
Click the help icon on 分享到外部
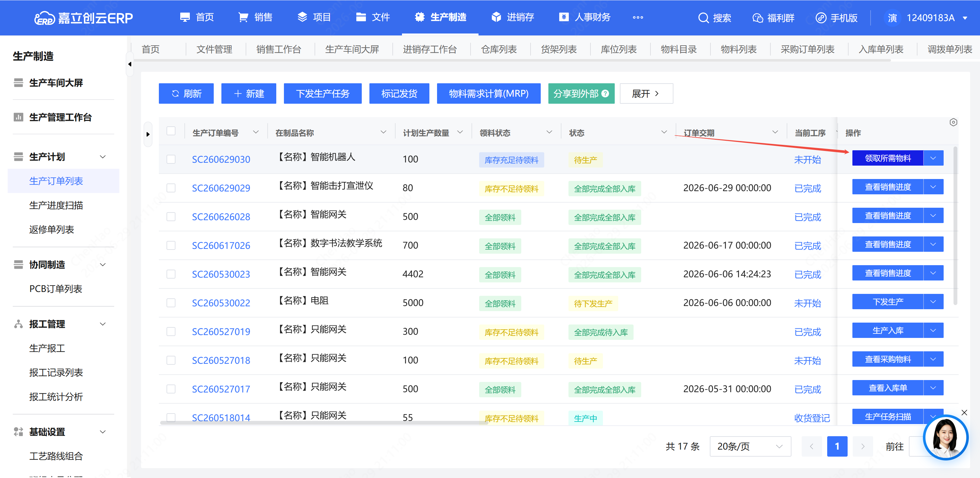click(x=605, y=93)
